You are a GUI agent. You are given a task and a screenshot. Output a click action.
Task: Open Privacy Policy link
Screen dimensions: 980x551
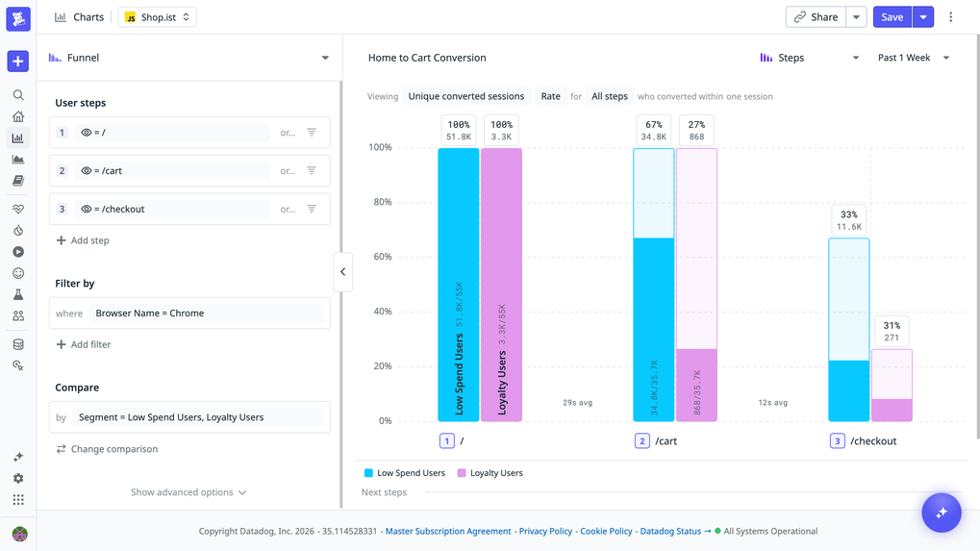point(545,531)
